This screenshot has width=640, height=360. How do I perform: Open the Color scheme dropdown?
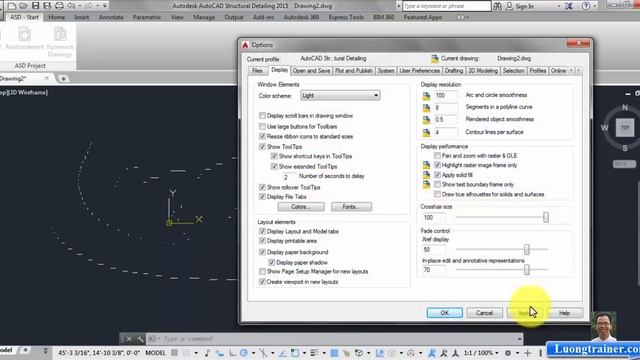tap(340, 96)
